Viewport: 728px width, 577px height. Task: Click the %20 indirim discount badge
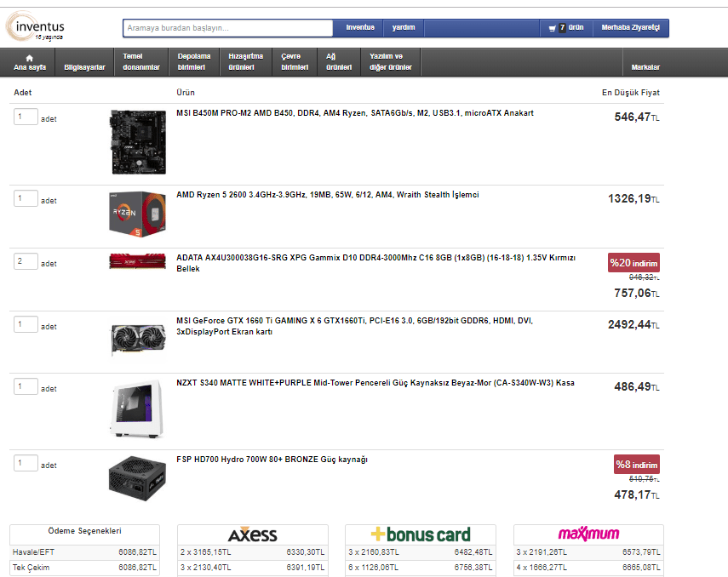(633, 263)
